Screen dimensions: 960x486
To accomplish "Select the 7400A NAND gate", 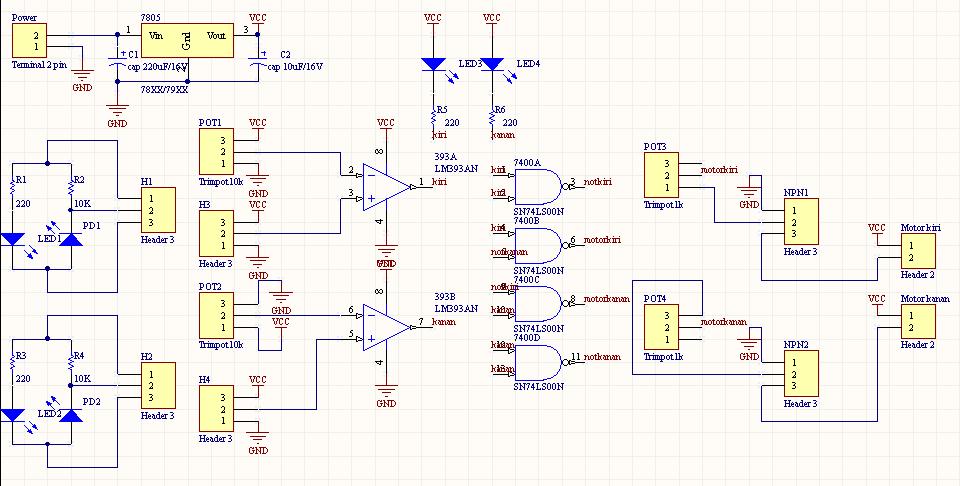I will (539, 187).
